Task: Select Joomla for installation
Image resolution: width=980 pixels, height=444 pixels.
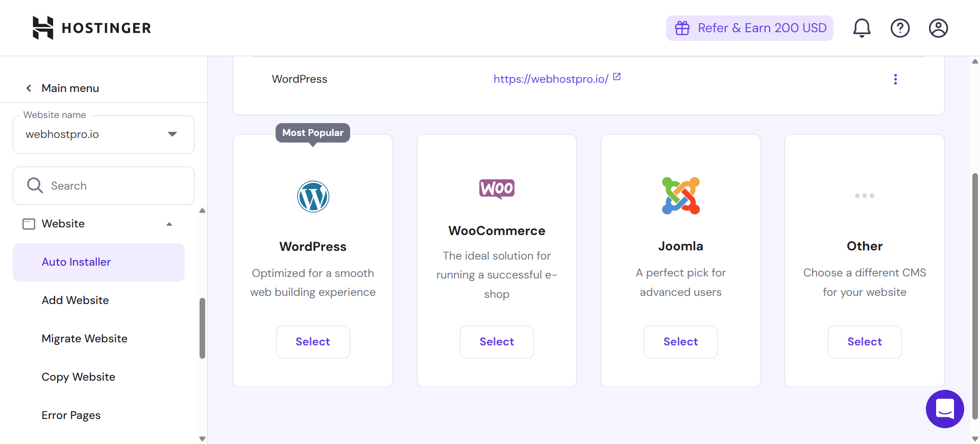Action: click(x=680, y=342)
